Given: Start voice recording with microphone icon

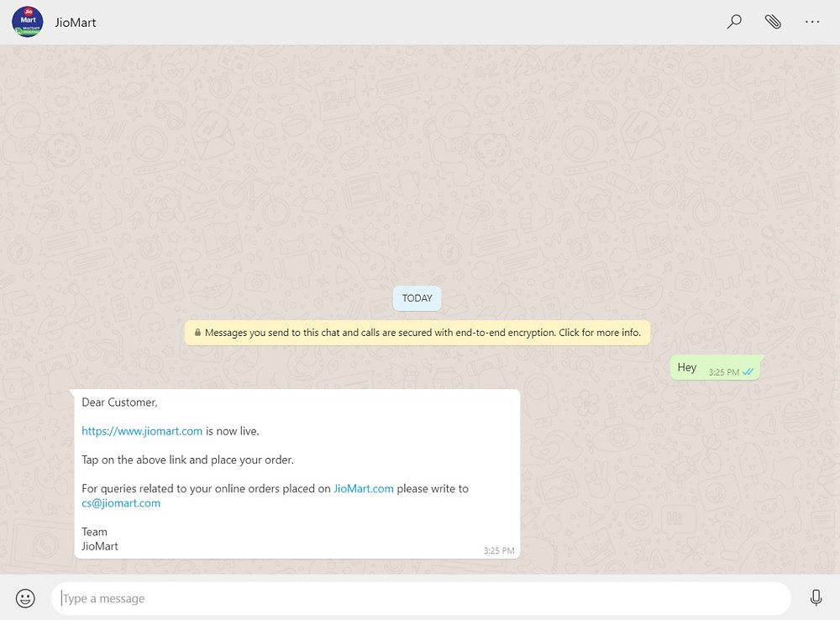Looking at the screenshot, I should pos(816,597).
